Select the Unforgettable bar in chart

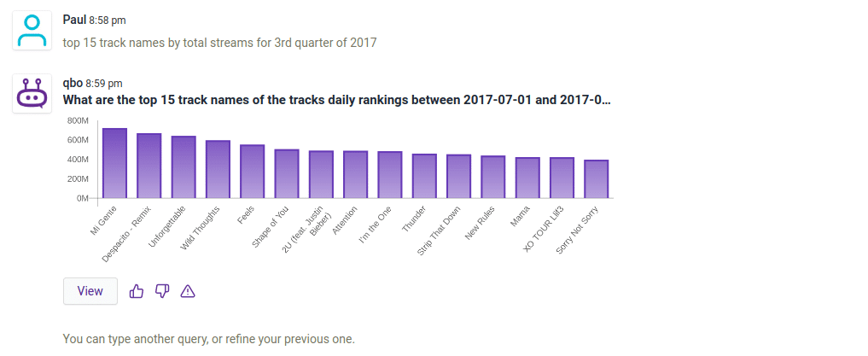(184, 167)
